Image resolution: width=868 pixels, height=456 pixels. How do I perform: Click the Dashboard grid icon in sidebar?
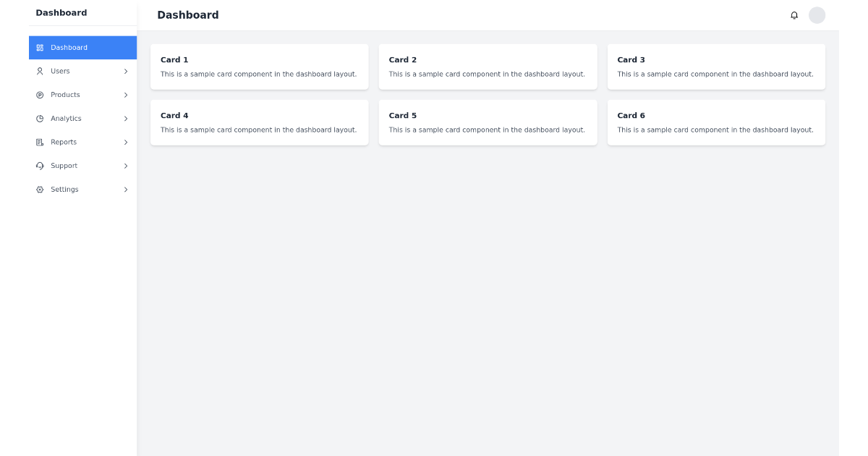[x=40, y=47]
